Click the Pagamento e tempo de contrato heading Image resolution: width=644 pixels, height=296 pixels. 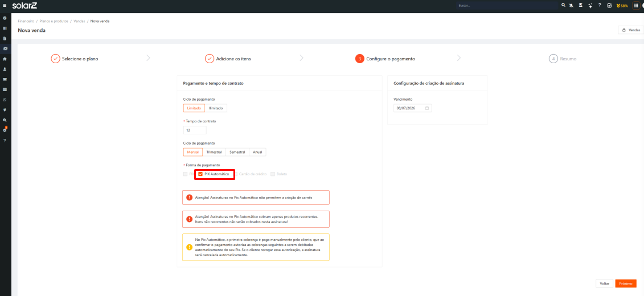pyautogui.click(x=213, y=83)
